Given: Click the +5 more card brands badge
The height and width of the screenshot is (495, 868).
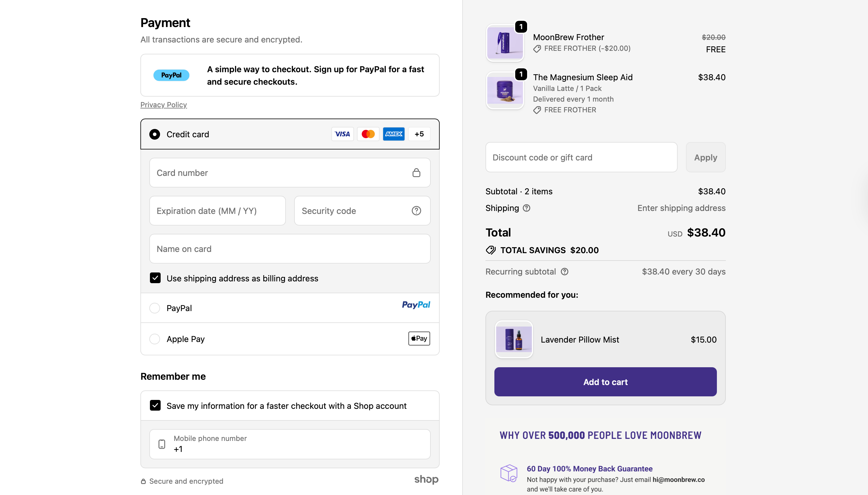Looking at the screenshot, I should [x=419, y=134].
